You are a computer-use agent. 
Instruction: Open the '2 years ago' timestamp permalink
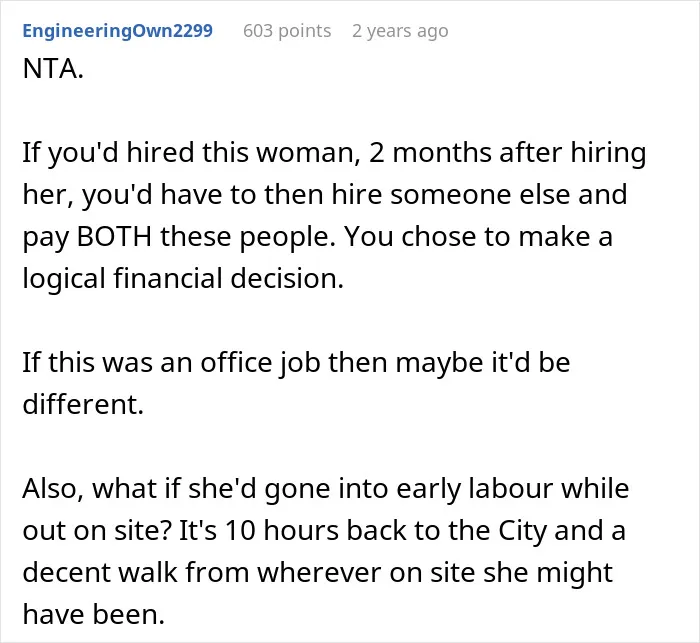400,31
